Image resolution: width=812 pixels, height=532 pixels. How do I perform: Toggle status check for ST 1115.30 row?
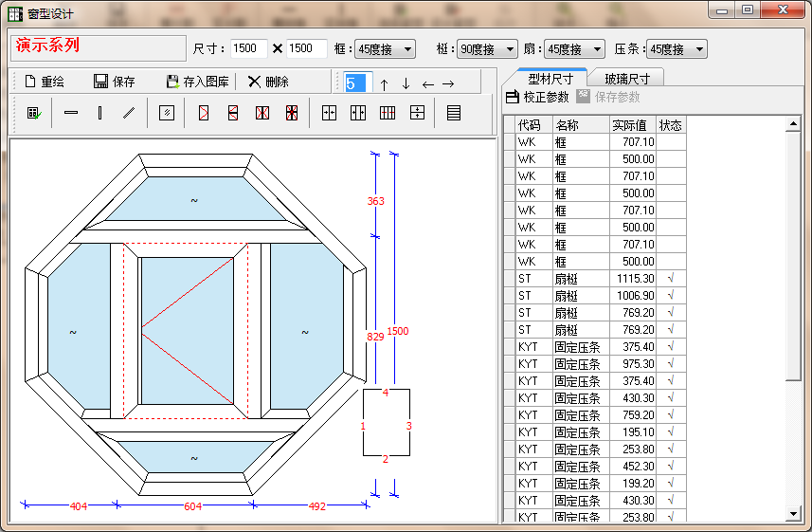click(671, 279)
